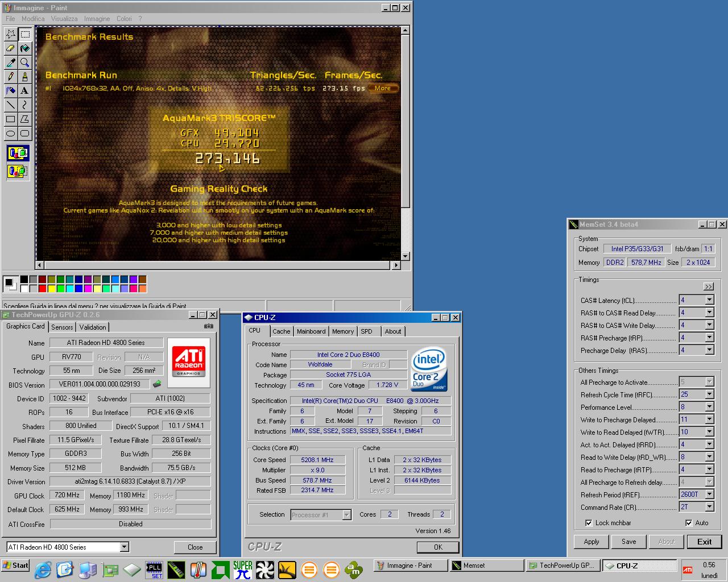The image size is (728, 582).
Task: Choose the transparent selection mode option
Action: [18, 171]
